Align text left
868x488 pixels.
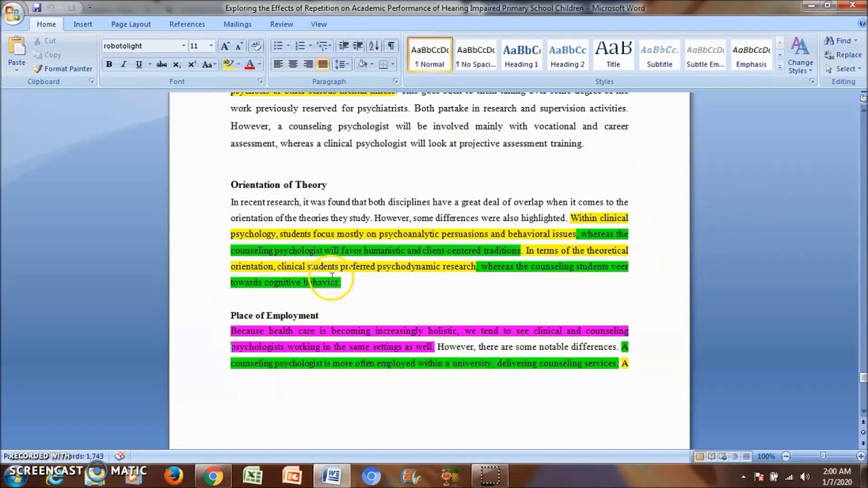tap(278, 64)
